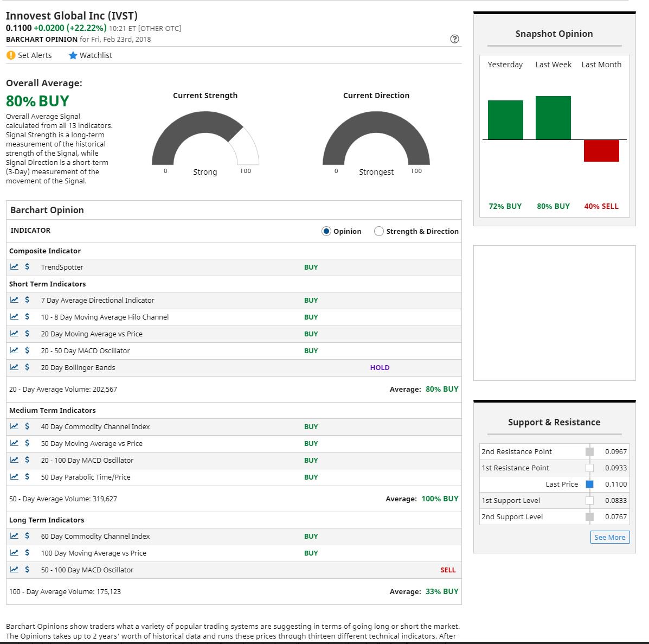Click TrendSpotter indicator name
Viewport: 649px width, 644px height.
click(62, 267)
